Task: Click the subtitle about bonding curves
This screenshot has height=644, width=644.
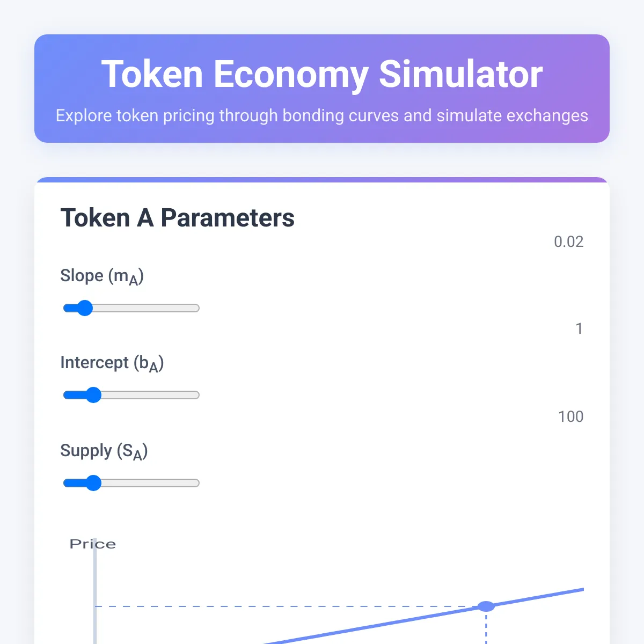Action: coord(322,116)
